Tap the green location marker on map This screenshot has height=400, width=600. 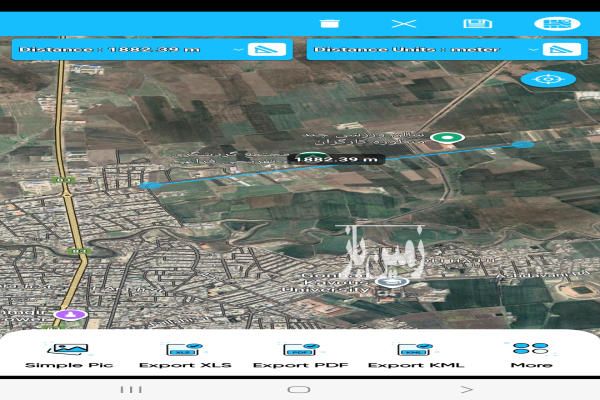click(x=448, y=138)
